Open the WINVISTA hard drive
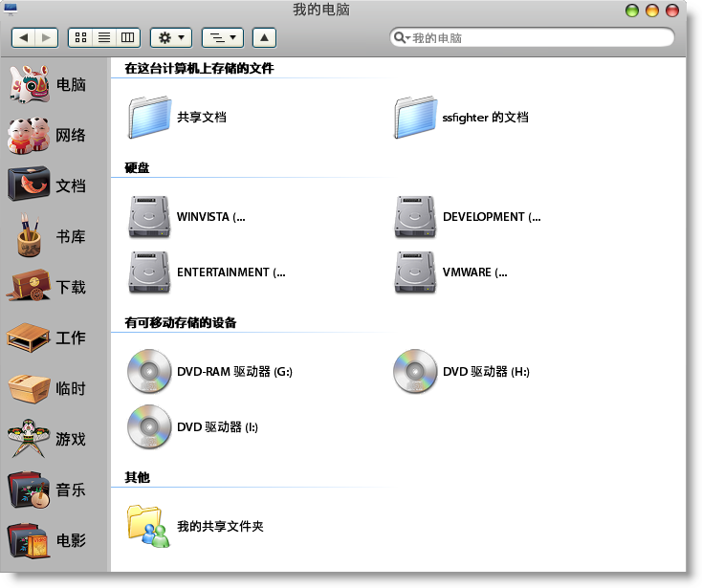The image size is (702, 588). [x=149, y=217]
